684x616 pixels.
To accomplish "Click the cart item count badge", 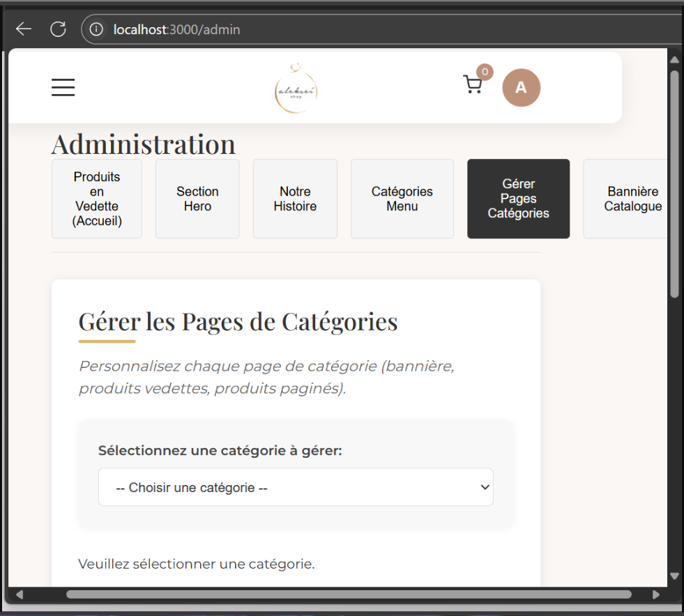I will tap(485, 72).
